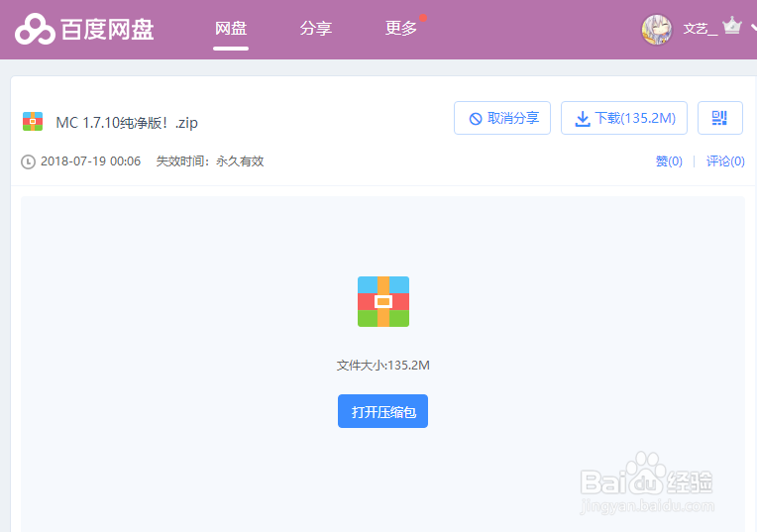Click the small zip file icon by the filename

[x=33, y=122]
